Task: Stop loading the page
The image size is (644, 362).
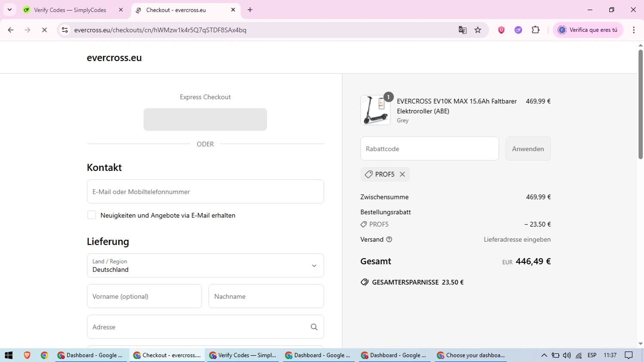Action: coord(44,30)
